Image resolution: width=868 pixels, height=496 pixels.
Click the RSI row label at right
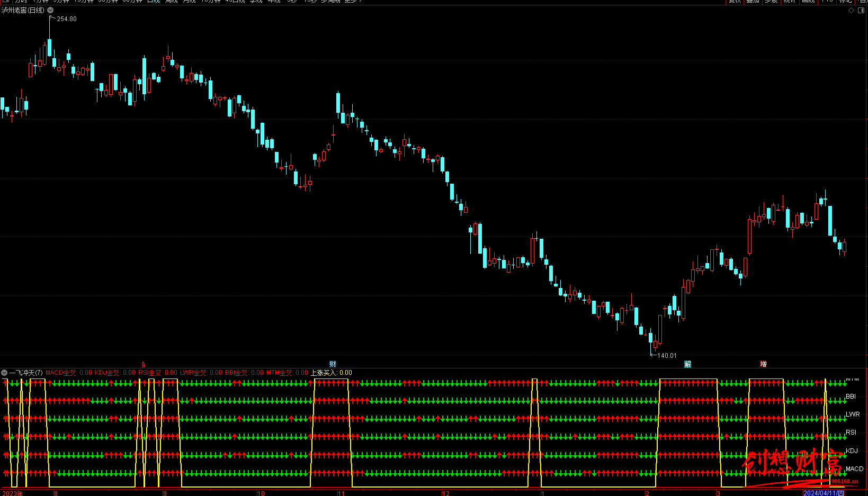pyautogui.click(x=851, y=432)
